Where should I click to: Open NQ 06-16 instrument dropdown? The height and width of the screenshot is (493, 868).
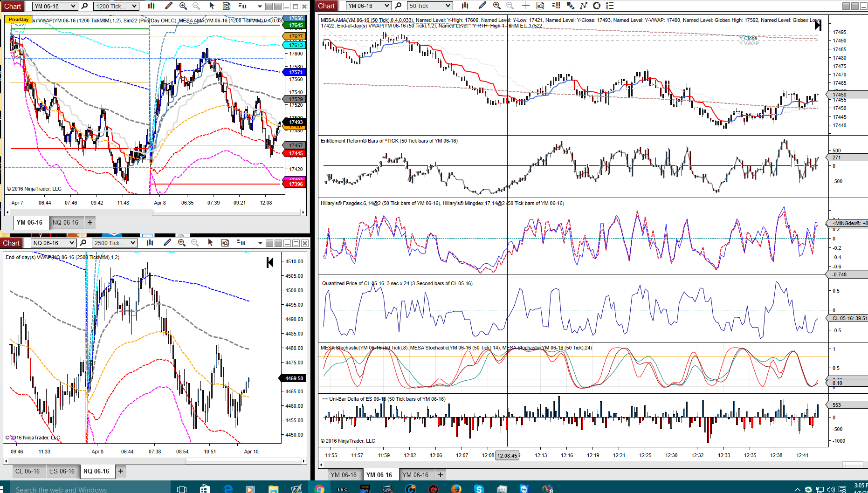pos(54,243)
